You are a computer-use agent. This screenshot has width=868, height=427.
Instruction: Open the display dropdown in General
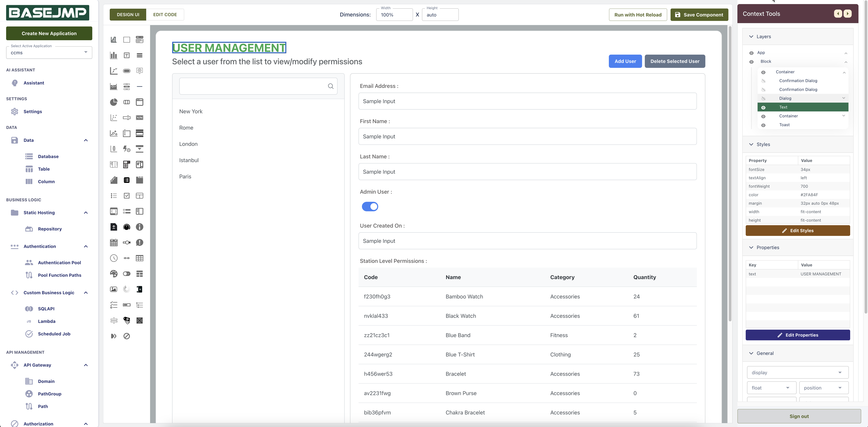(797, 372)
